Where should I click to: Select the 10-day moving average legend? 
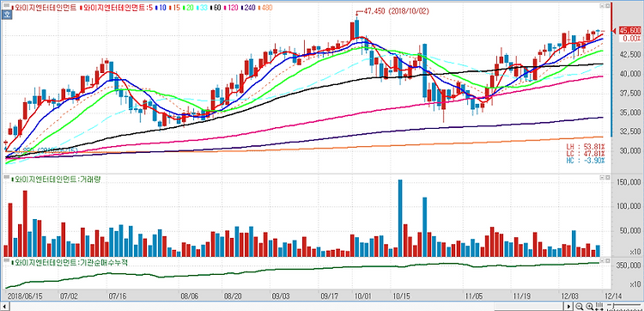(x=161, y=8)
